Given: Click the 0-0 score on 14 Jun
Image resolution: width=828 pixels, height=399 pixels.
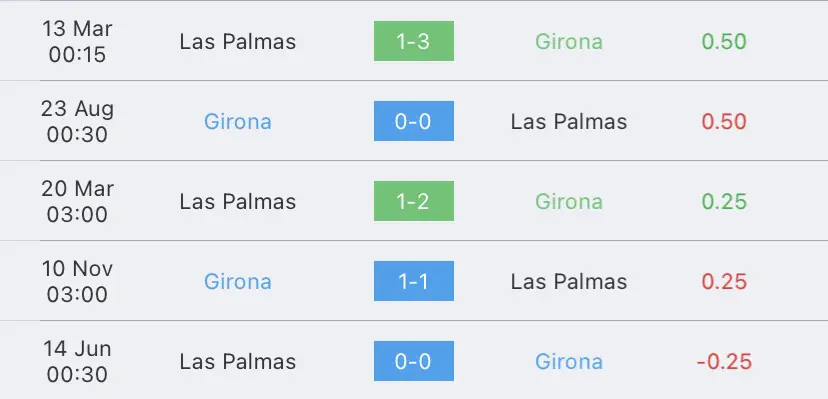Looking at the screenshot, I should tap(413, 361).
